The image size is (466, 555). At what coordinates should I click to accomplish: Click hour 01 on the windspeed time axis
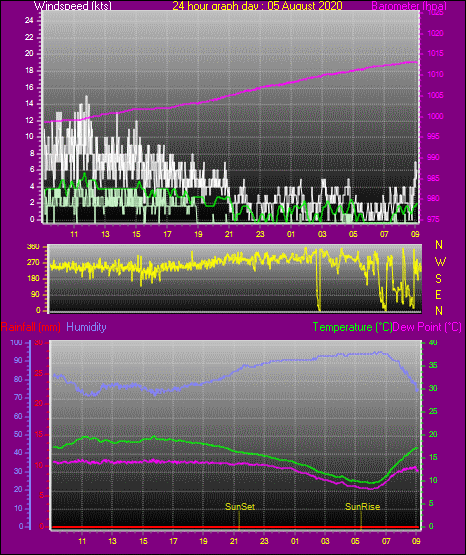point(291,234)
